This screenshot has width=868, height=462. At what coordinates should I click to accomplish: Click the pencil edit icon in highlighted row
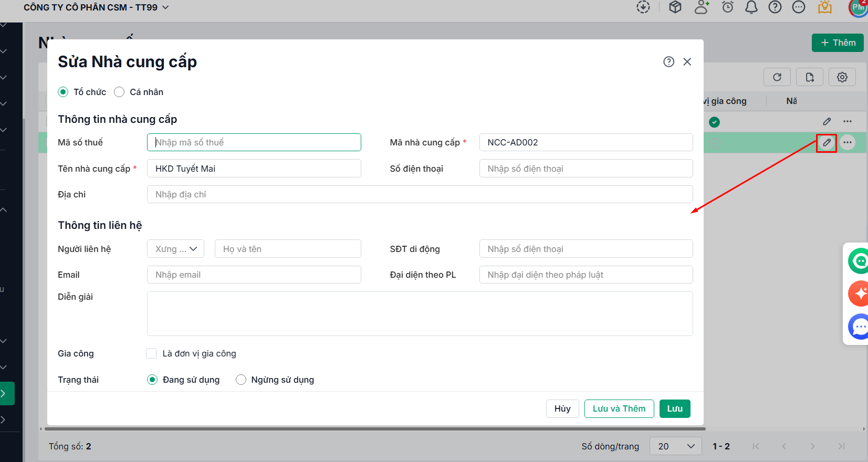click(827, 142)
